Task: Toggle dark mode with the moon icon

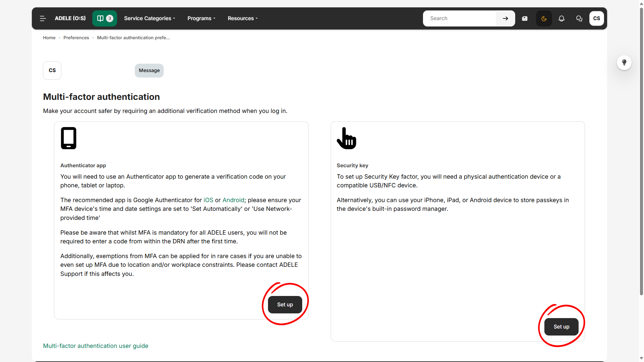Action: click(x=544, y=18)
